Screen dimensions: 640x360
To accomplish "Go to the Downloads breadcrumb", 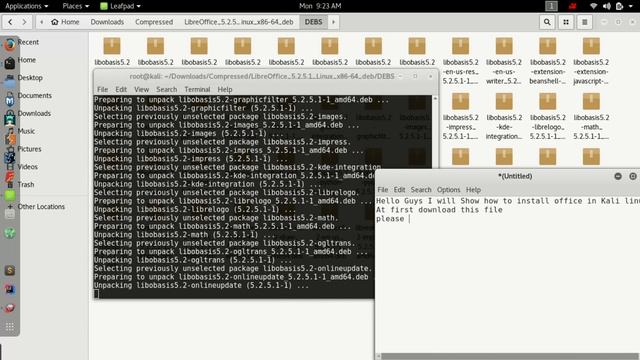I will 107,22.
